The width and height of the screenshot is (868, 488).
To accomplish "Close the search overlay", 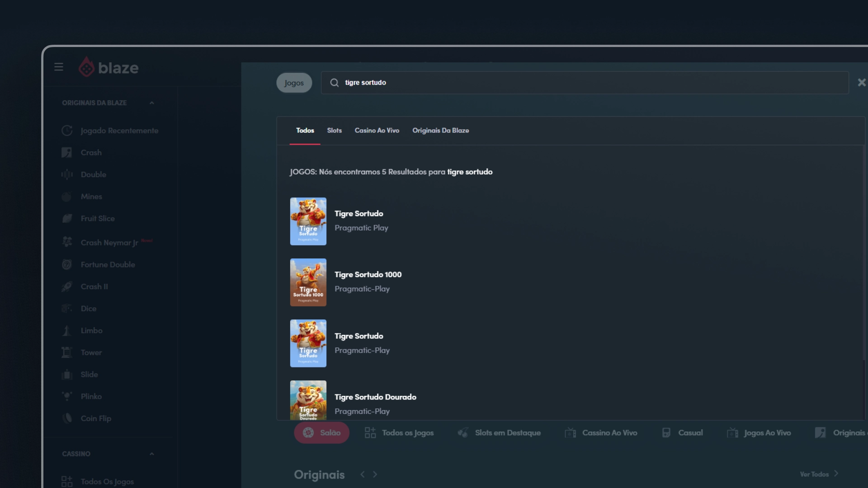I will pos(862,83).
